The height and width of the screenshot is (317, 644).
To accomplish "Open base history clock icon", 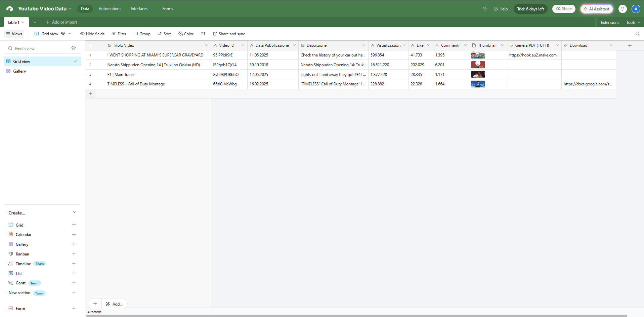I will coord(484,9).
